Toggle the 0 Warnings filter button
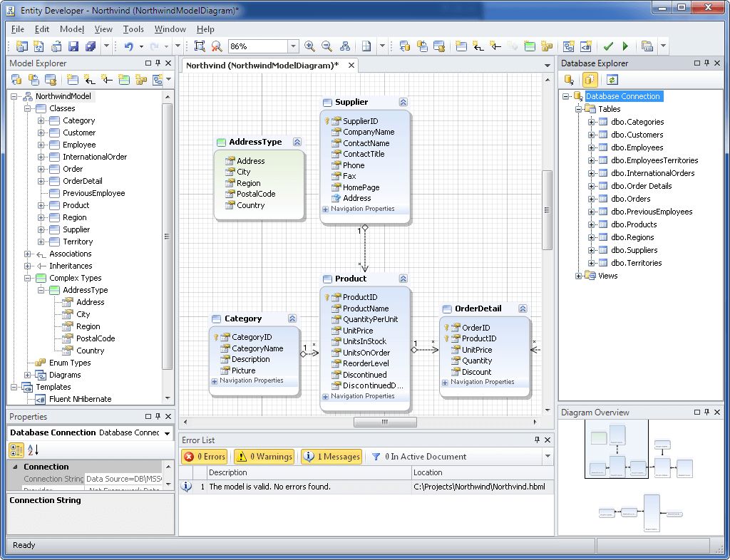The height and width of the screenshot is (560, 730). point(264,457)
